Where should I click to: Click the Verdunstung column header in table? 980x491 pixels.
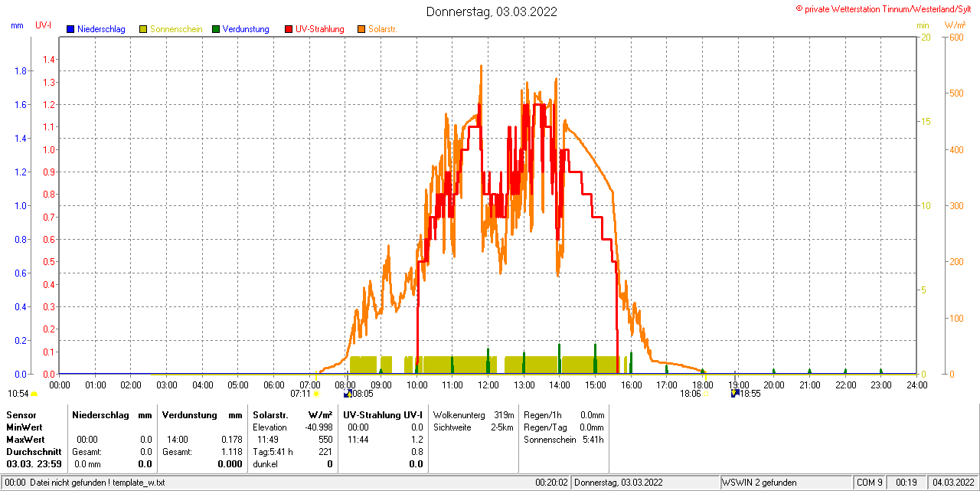pyautogui.click(x=188, y=414)
